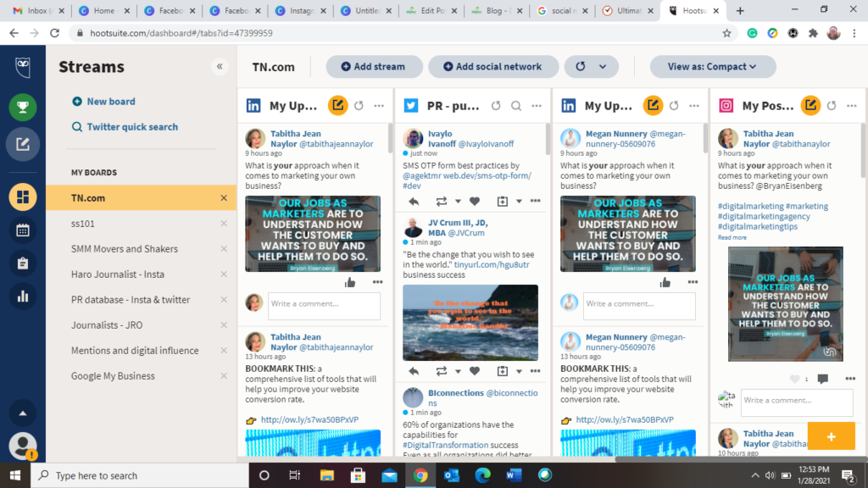The image size is (868, 488).
Task: Open the Planner calendar icon
Action: [23, 230]
